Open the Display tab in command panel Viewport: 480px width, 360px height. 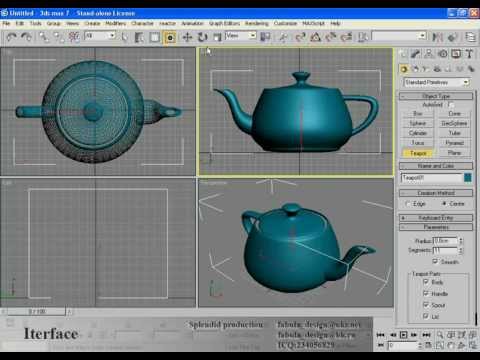[456, 54]
